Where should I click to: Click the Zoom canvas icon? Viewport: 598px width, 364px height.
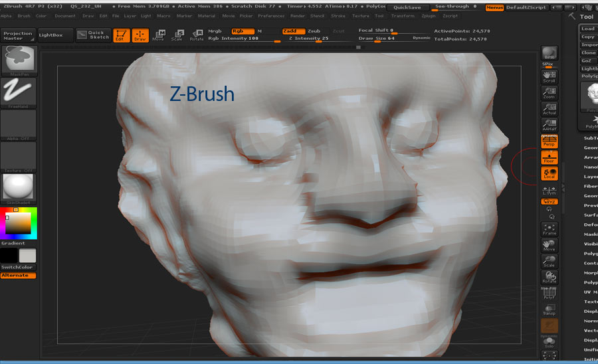(x=549, y=93)
